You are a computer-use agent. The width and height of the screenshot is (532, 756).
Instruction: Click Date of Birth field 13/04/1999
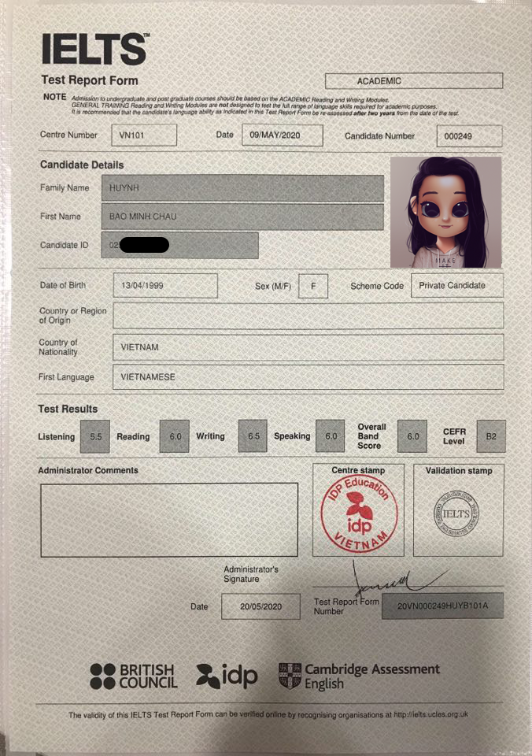pos(165,285)
